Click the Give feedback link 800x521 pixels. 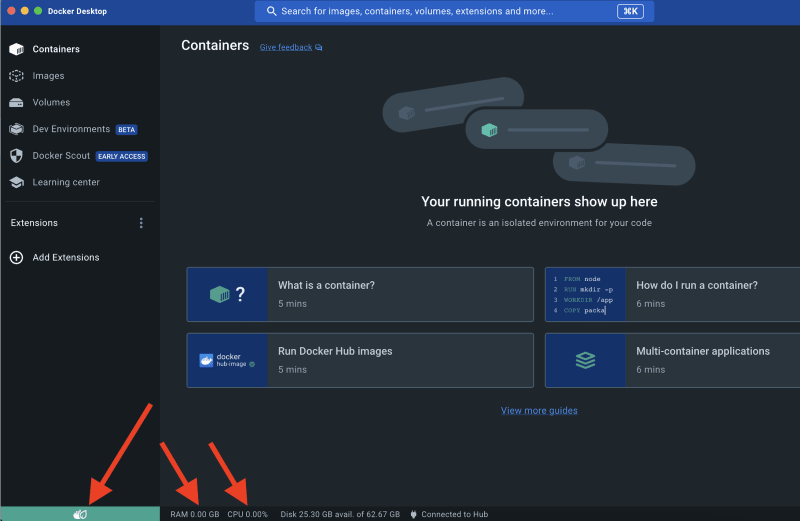tap(286, 47)
